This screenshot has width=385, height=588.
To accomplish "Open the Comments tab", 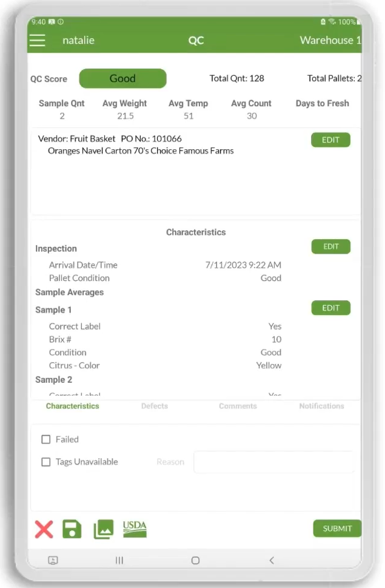I will tap(237, 407).
